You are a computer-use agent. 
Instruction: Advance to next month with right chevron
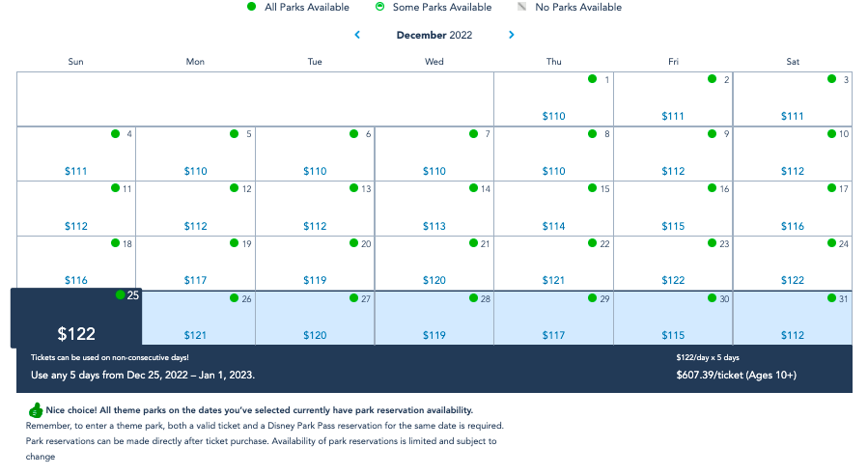(511, 36)
